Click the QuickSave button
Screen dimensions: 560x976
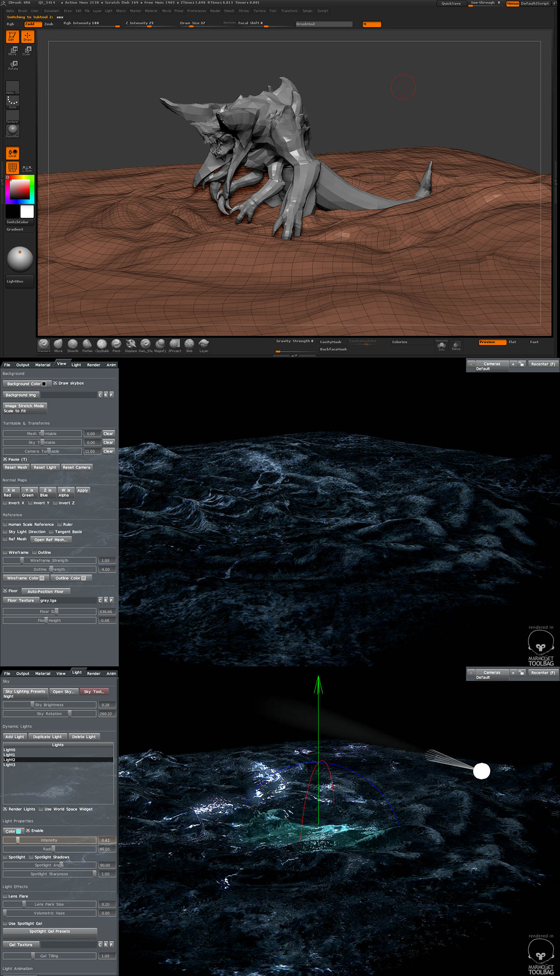point(451,4)
